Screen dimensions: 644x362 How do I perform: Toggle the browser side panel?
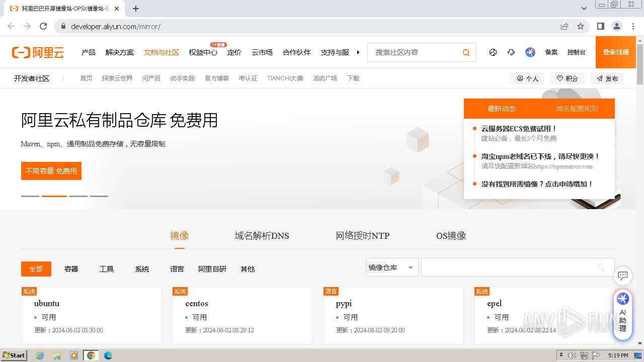tap(600, 26)
